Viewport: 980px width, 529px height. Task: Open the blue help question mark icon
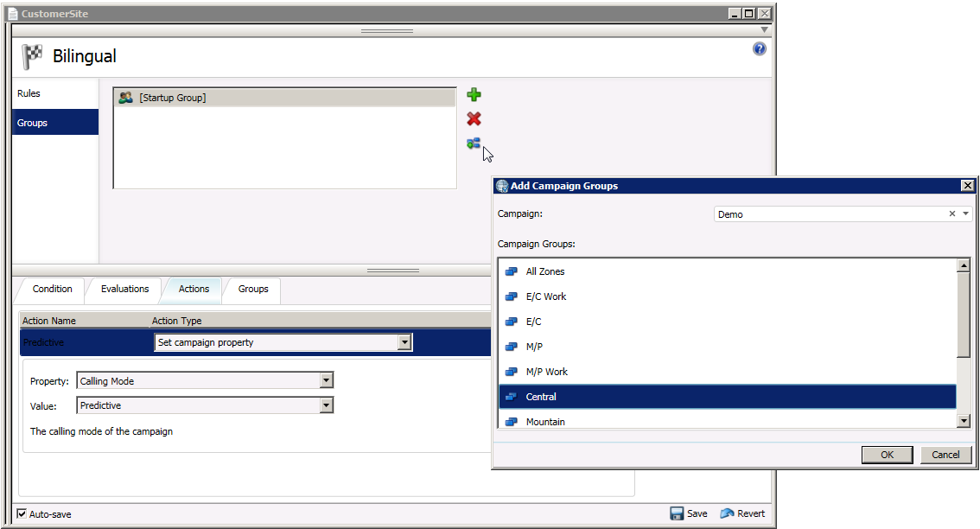pos(760,49)
